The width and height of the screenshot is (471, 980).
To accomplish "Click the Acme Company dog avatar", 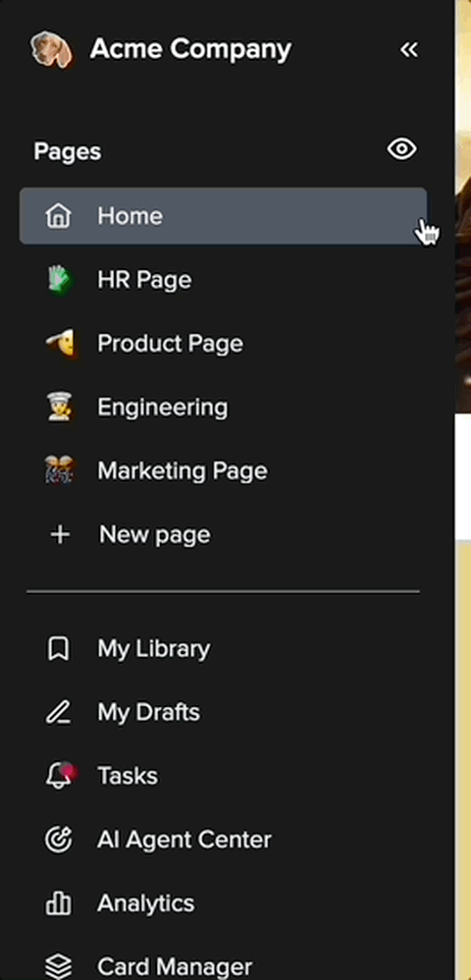I will click(x=51, y=49).
